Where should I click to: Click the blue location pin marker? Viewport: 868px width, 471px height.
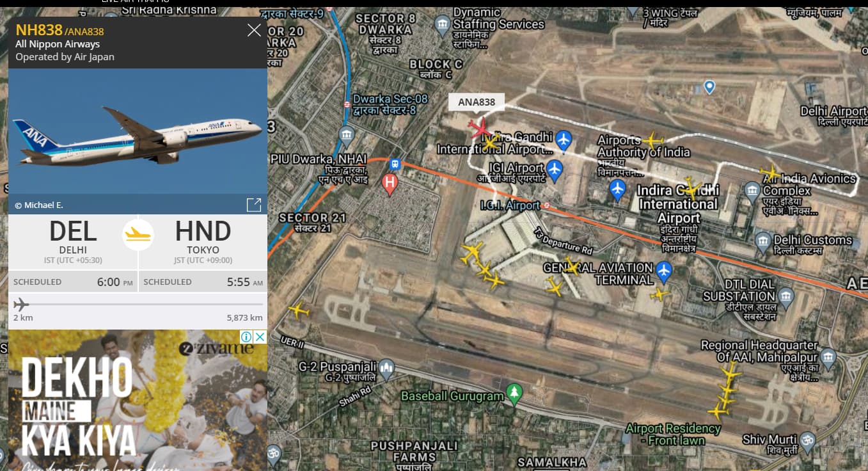[x=709, y=87]
